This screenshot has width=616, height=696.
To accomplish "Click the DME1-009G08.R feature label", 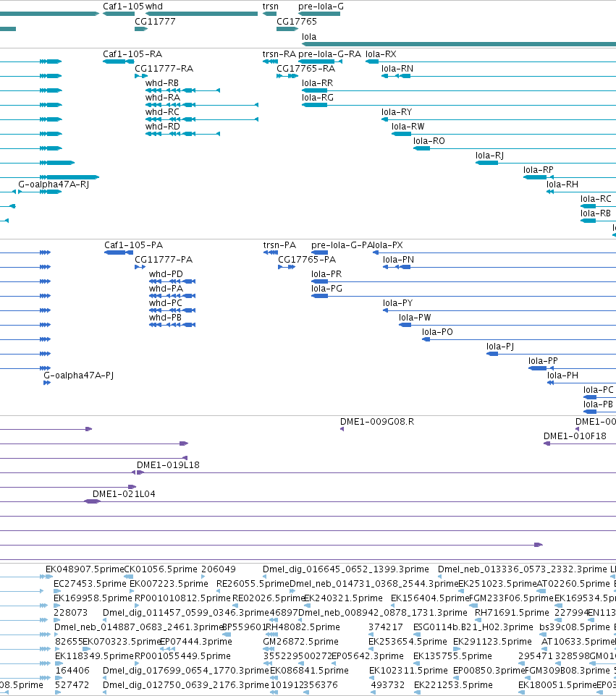I will coord(377,422).
